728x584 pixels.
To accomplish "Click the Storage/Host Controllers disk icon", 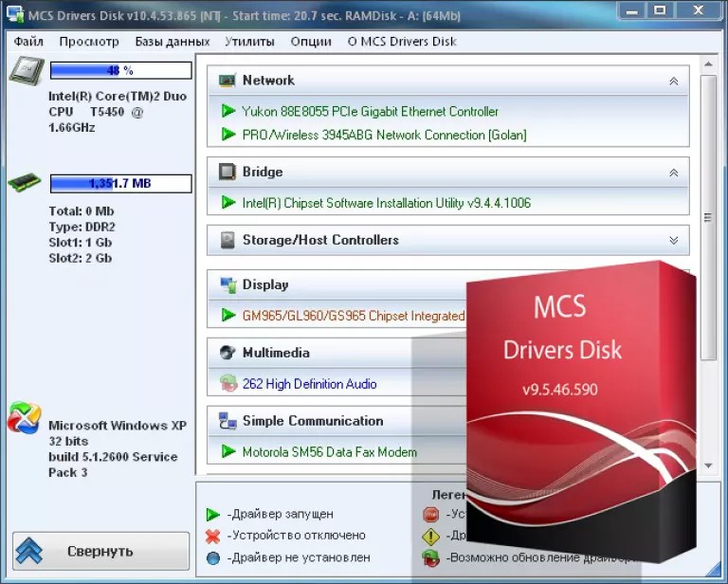I will point(227,241).
